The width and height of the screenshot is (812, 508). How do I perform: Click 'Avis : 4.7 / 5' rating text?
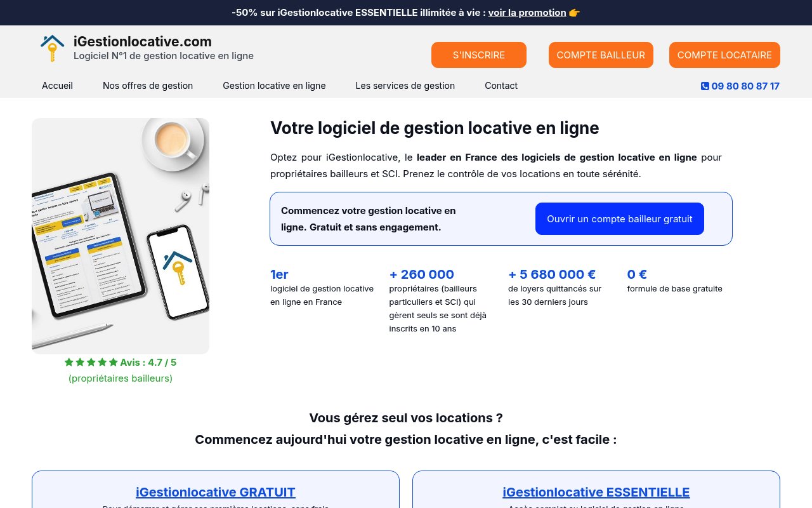click(x=148, y=363)
